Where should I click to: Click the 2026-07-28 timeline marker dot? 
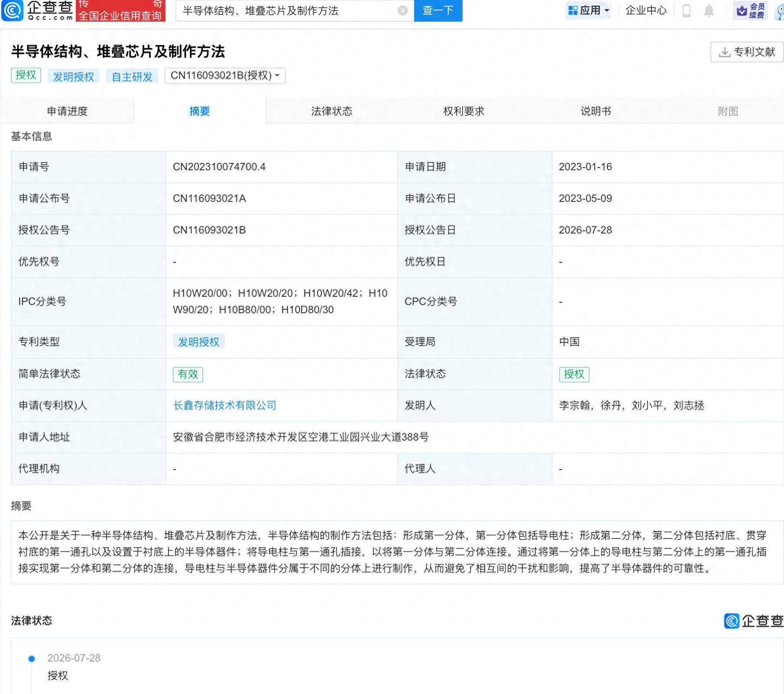pos(32,659)
